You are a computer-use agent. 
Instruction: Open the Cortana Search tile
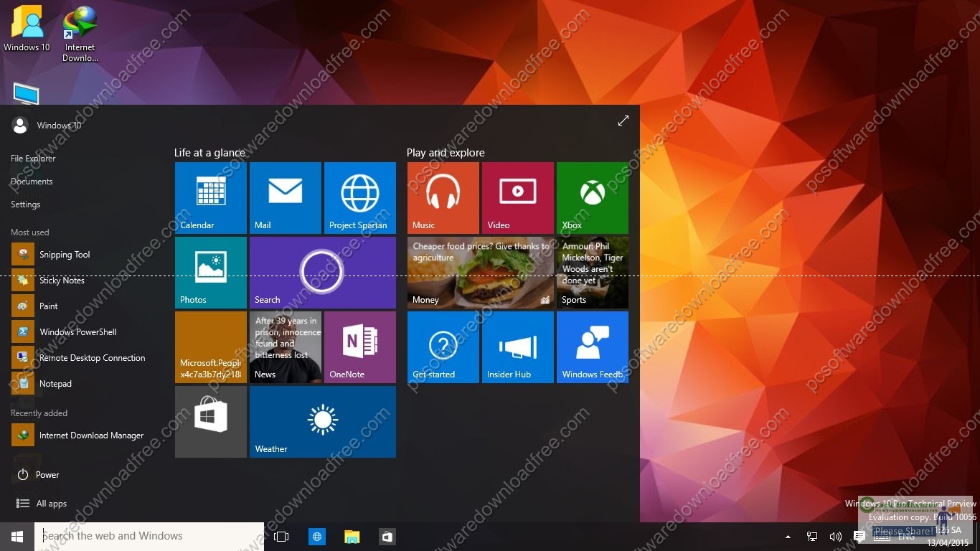pyautogui.click(x=323, y=273)
